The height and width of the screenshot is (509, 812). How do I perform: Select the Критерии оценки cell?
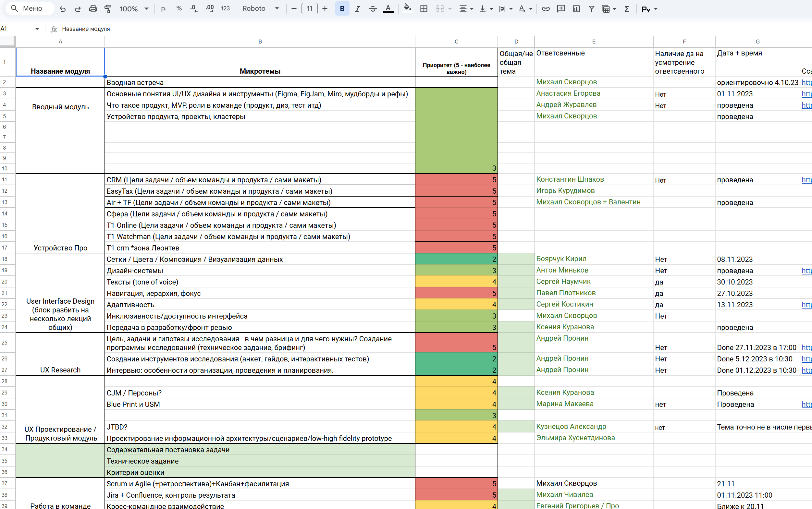pos(260,472)
